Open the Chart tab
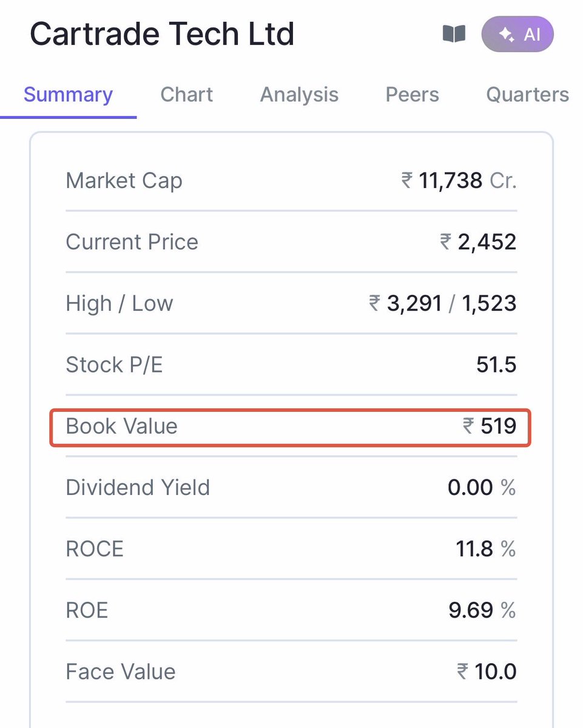Screen dimensions: 583x728 coord(187,95)
